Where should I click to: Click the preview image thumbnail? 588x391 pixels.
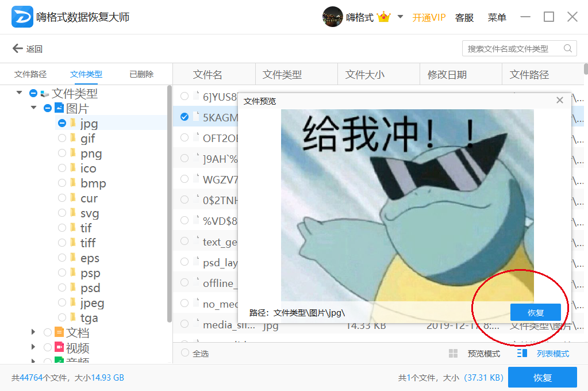(x=408, y=205)
